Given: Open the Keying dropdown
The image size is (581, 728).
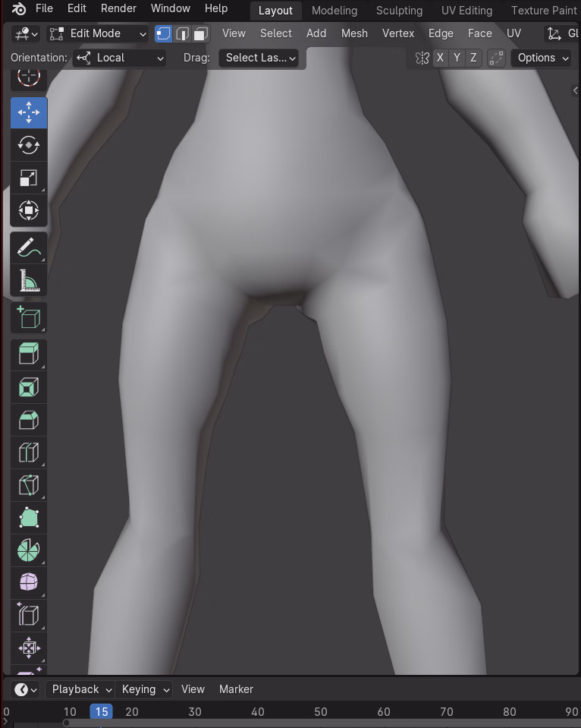Looking at the screenshot, I should click(x=145, y=689).
